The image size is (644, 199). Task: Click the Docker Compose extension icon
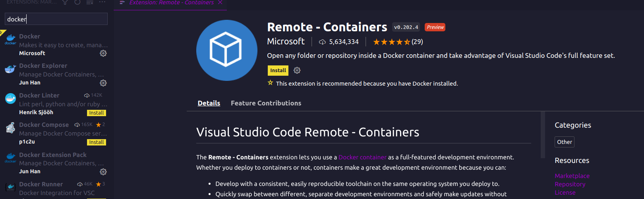(10, 128)
